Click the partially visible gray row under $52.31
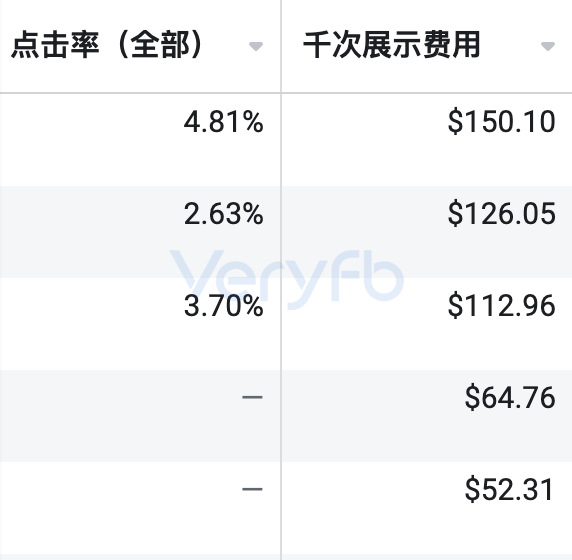 coord(427,557)
